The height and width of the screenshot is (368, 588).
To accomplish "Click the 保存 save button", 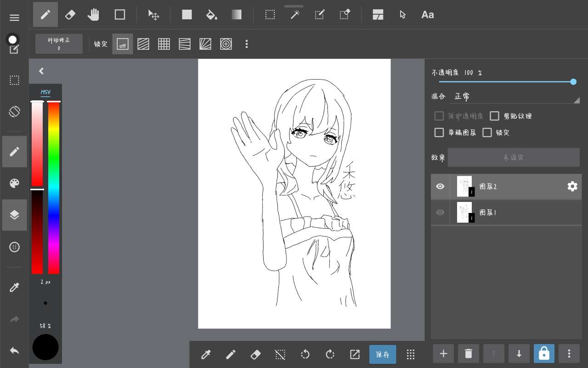I will [x=382, y=354].
